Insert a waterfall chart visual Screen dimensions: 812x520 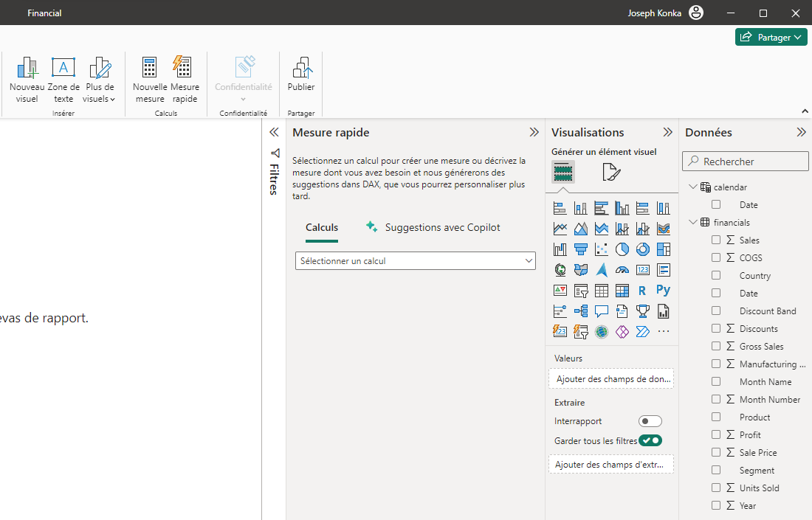tap(560, 249)
